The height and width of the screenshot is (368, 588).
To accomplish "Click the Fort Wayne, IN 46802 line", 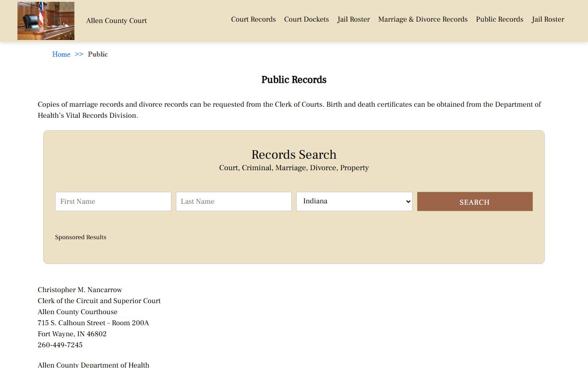I will (x=72, y=334).
